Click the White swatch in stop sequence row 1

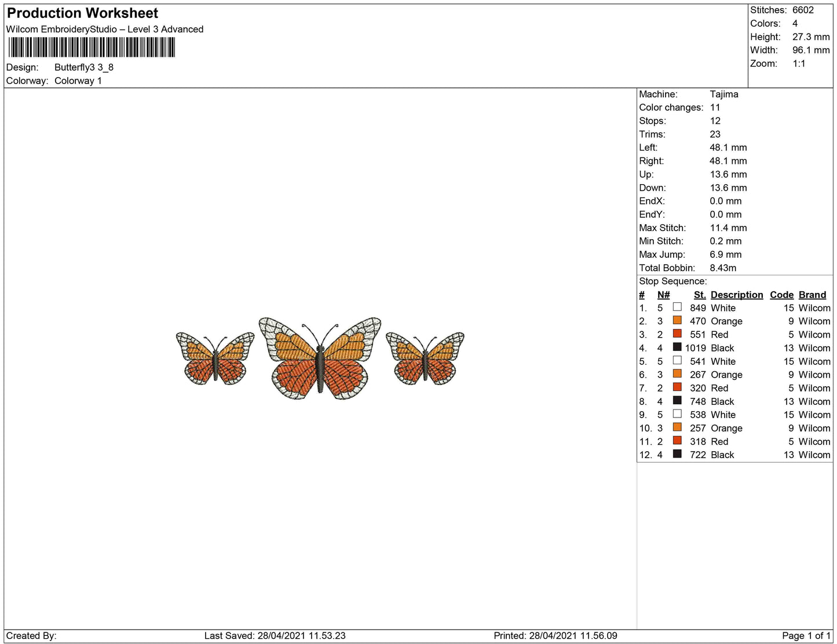pyautogui.click(x=677, y=308)
